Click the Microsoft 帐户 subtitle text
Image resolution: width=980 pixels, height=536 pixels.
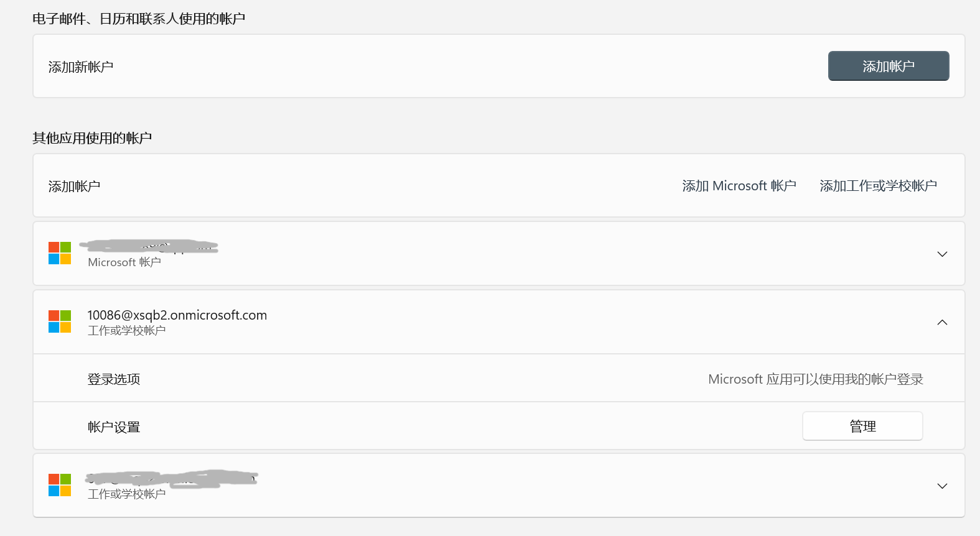[x=124, y=262]
